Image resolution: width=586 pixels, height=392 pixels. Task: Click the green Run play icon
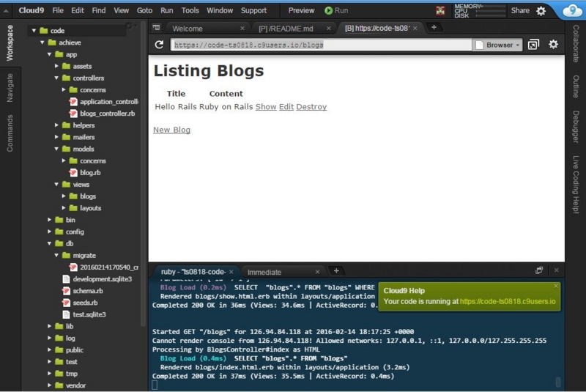coord(328,11)
